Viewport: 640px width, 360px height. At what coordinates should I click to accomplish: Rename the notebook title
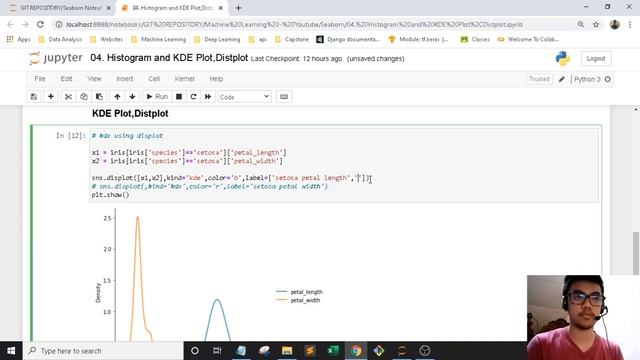tap(169, 58)
